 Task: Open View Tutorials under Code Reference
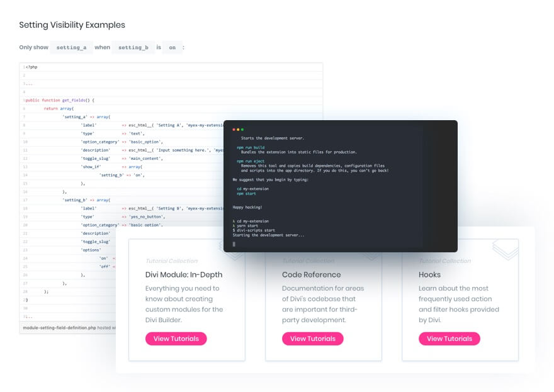pos(313,339)
